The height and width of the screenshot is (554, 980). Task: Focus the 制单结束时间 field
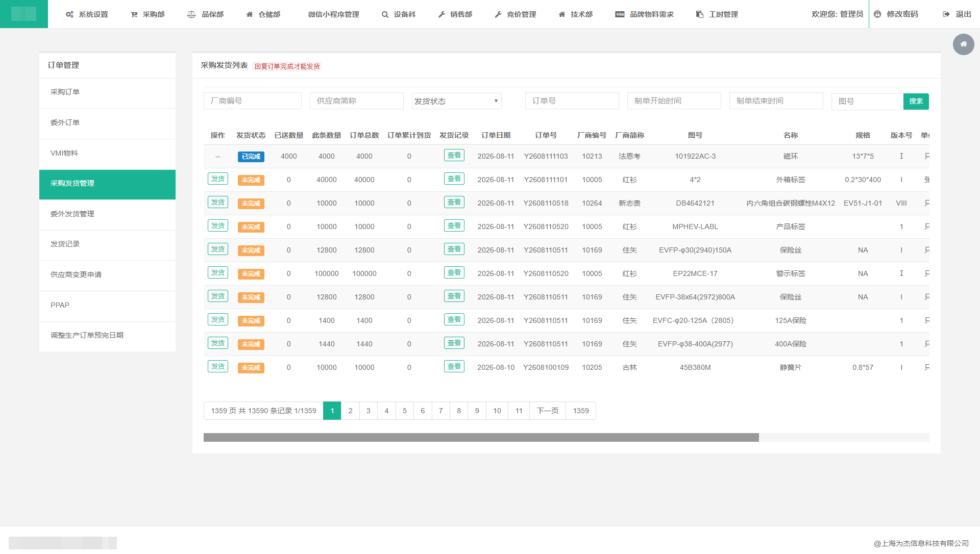(776, 101)
